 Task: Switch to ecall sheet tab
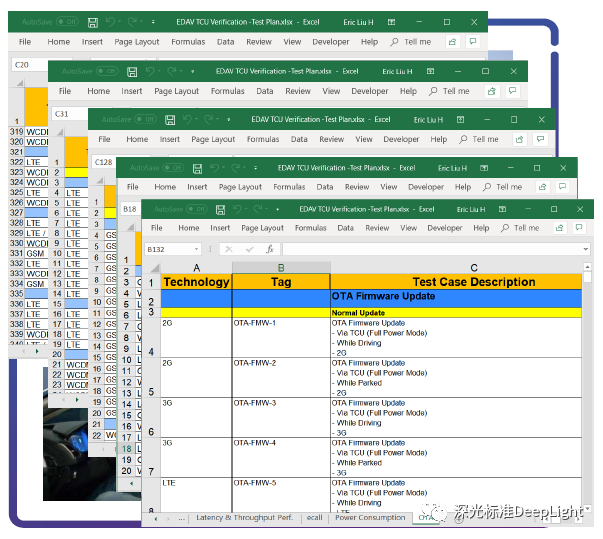click(x=315, y=517)
